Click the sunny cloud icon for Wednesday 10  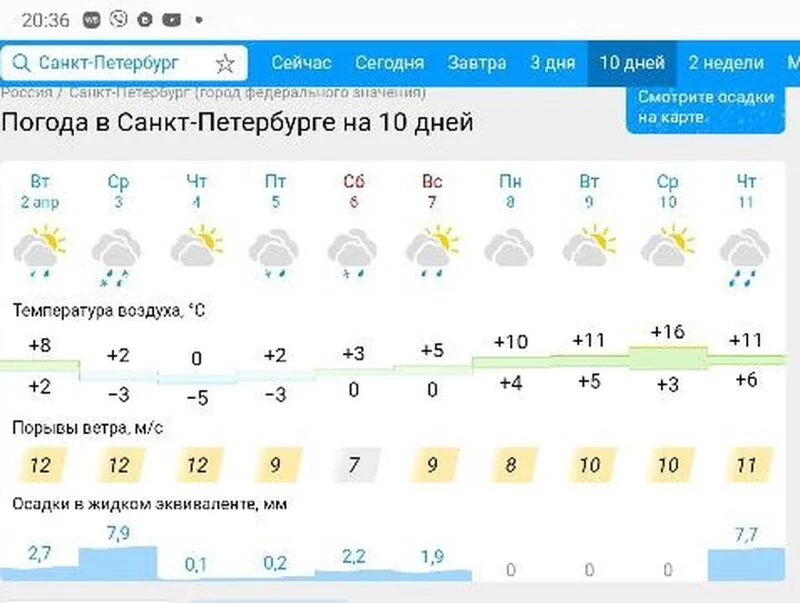click(x=668, y=246)
